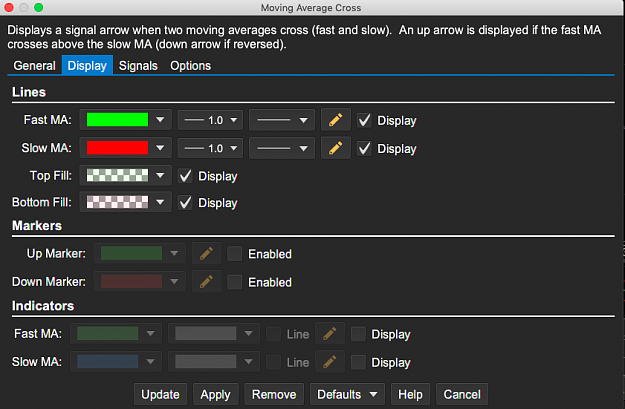Open the Signals tab

click(x=138, y=65)
